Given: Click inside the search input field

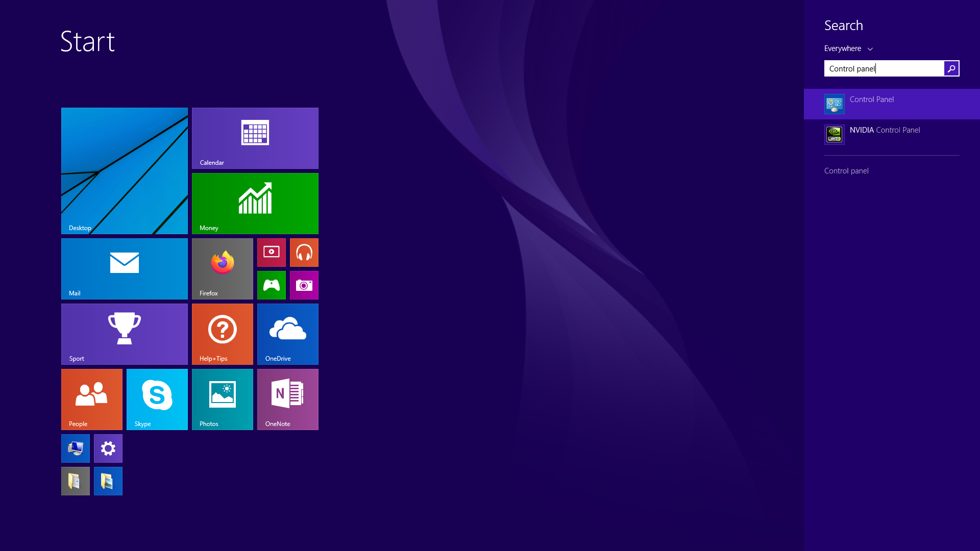Looking at the screenshot, I should [x=884, y=68].
